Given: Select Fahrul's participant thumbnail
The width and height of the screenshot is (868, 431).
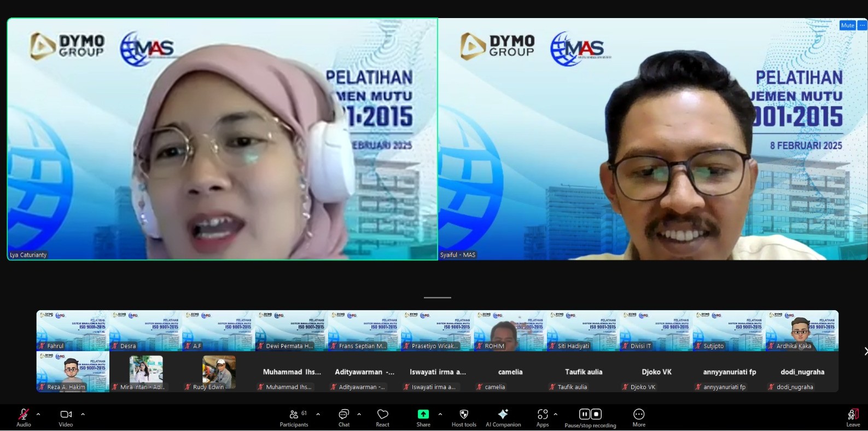Looking at the screenshot, I should [73, 330].
